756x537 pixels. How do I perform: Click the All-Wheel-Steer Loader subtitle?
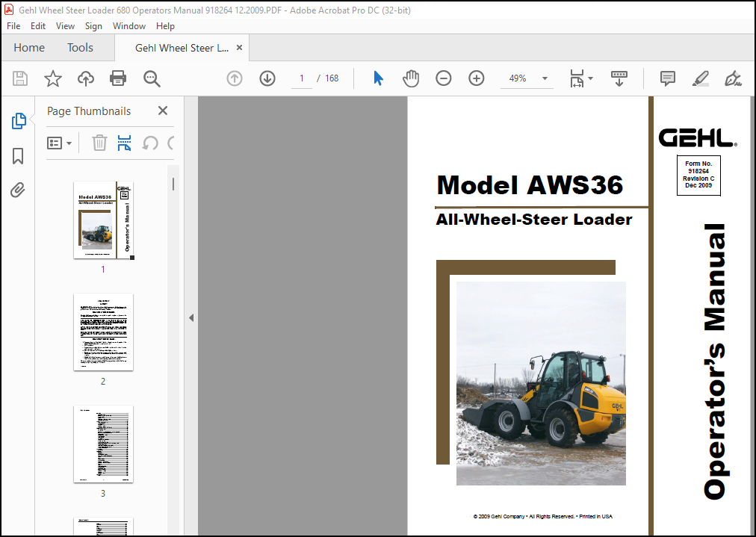pos(533,220)
